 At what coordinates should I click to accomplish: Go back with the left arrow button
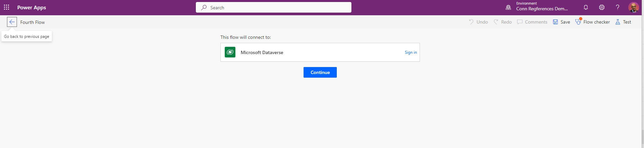[12, 22]
